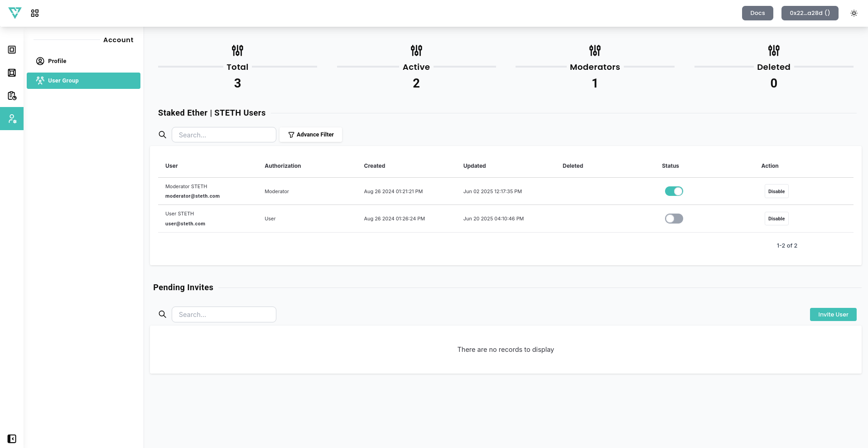Select the User Group menu item

tap(83, 81)
